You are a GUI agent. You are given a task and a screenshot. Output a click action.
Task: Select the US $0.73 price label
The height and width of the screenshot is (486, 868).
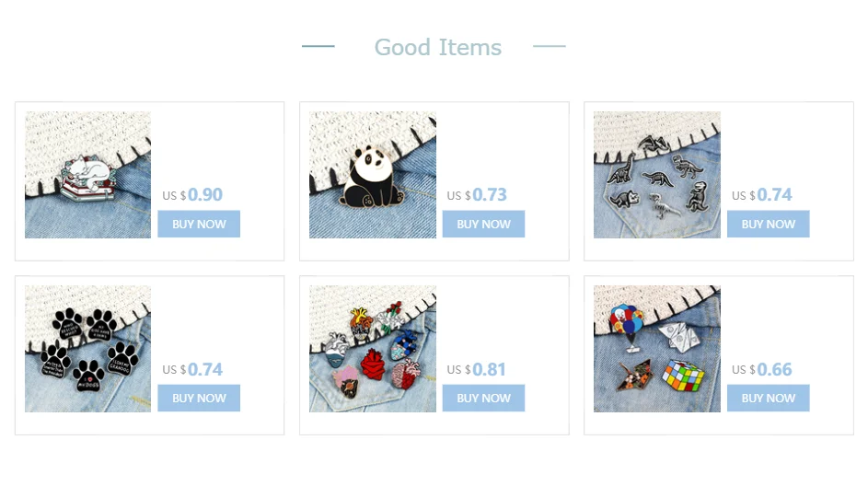pos(477,195)
